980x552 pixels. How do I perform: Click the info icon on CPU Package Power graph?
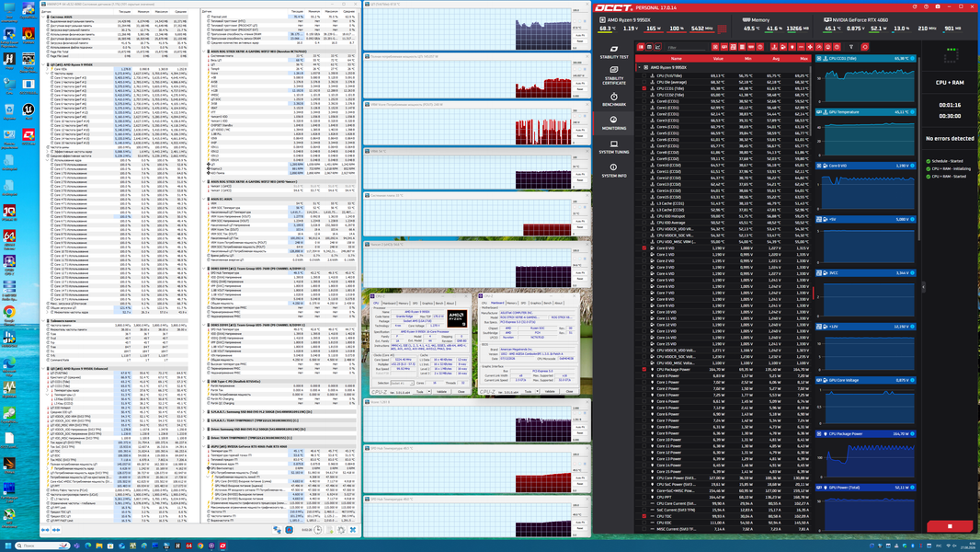[913, 433]
